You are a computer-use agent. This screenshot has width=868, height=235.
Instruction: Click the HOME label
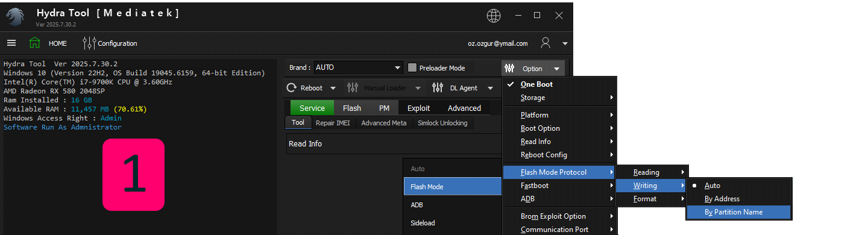tap(58, 43)
